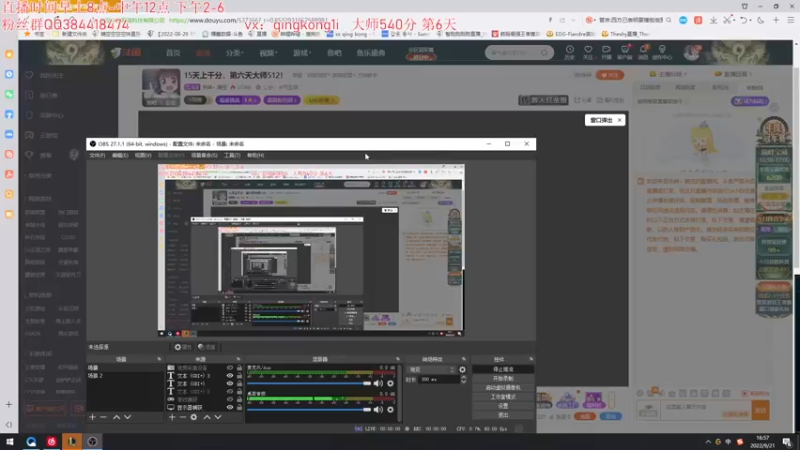Open the 工具(T) menu in OBS
This screenshot has height=450, width=800.
pos(232,155)
